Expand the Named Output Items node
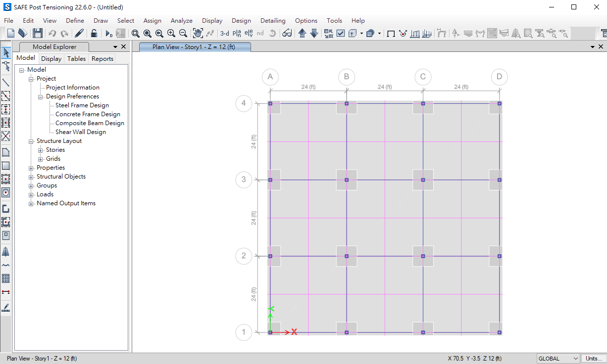Screen dimensions: 607x364 coord(31,204)
